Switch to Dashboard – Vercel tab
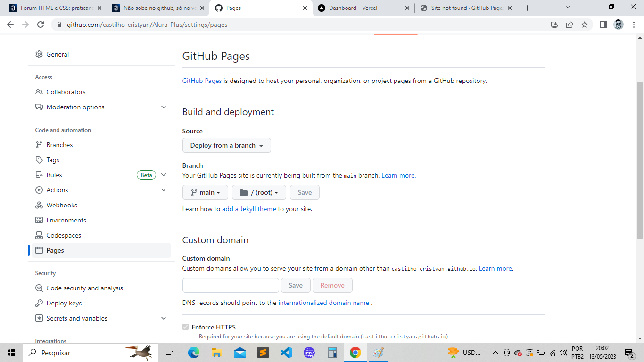Image resolution: width=644 pixels, height=362 pixels. [364, 8]
